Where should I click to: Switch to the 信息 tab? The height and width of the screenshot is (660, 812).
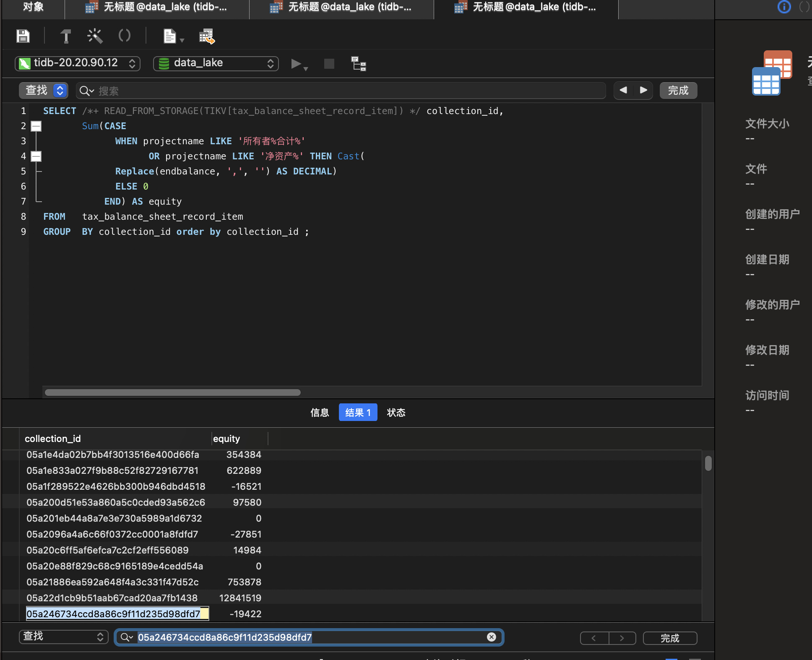point(320,413)
